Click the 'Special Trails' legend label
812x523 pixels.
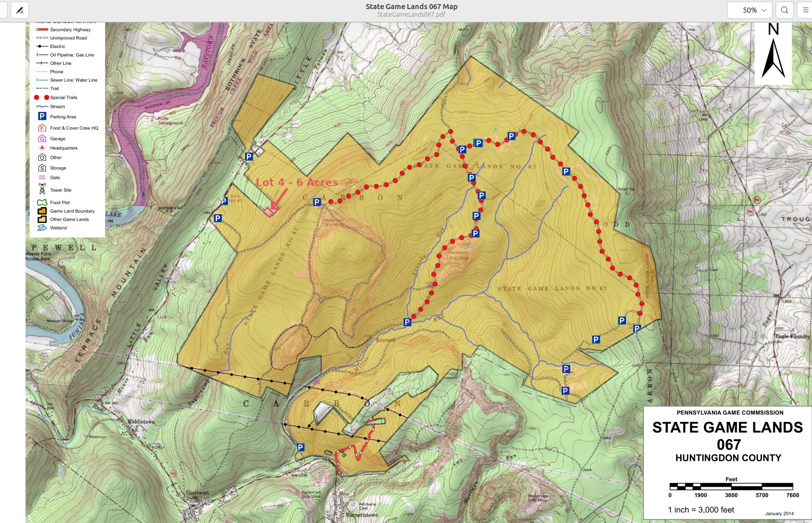point(64,98)
